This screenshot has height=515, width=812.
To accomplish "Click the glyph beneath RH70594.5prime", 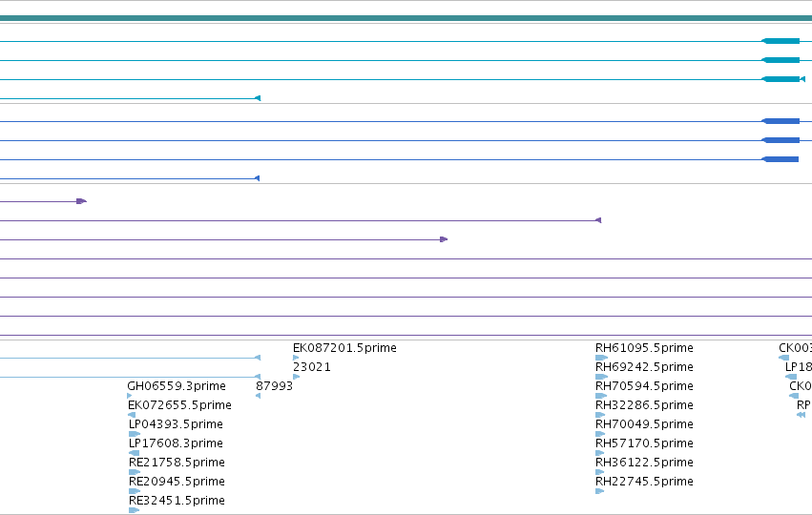I will (x=601, y=396).
